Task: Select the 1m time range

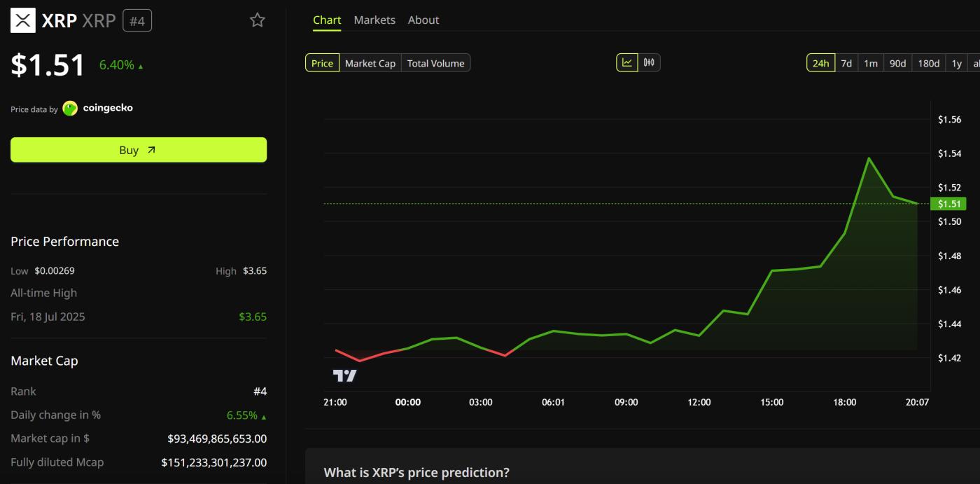Action: (x=871, y=63)
